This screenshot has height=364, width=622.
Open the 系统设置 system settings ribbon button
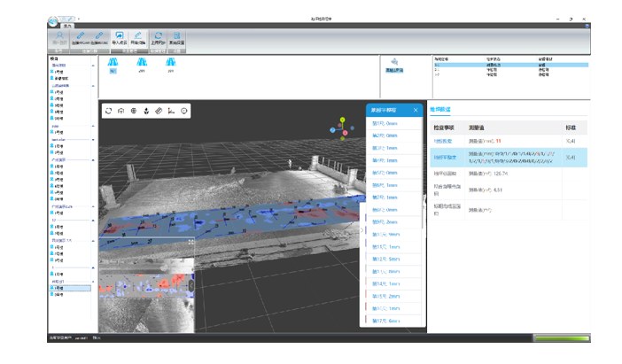[x=176, y=38]
